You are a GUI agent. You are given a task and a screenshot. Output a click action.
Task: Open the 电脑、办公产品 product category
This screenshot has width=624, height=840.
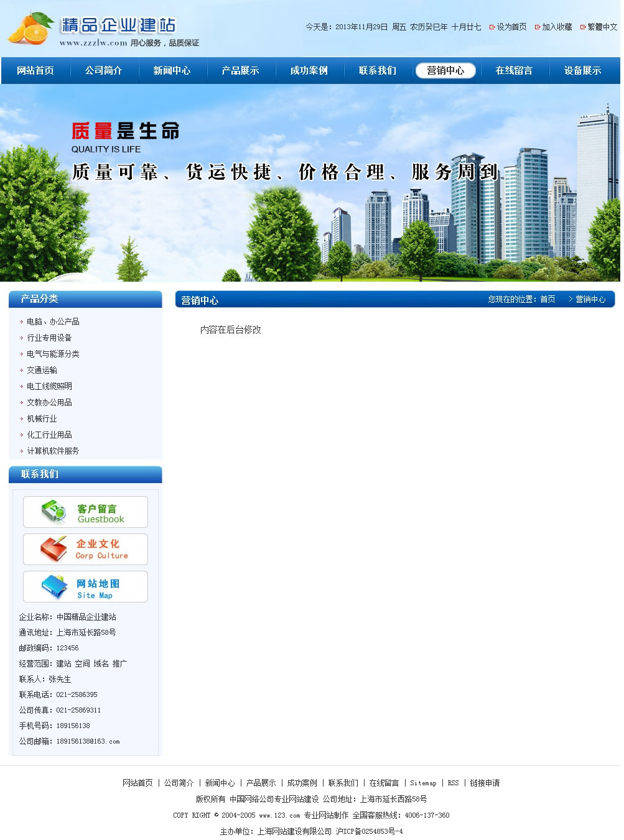(x=53, y=322)
